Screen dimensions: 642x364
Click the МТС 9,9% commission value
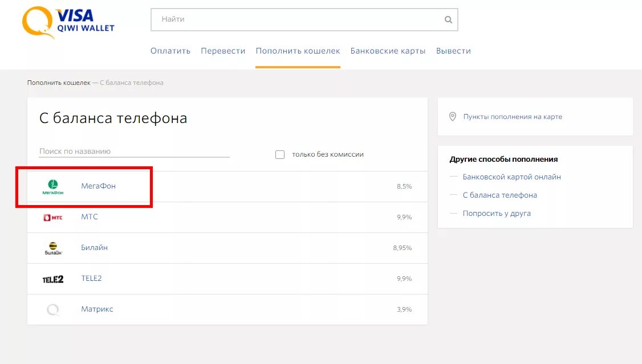pos(404,217)
